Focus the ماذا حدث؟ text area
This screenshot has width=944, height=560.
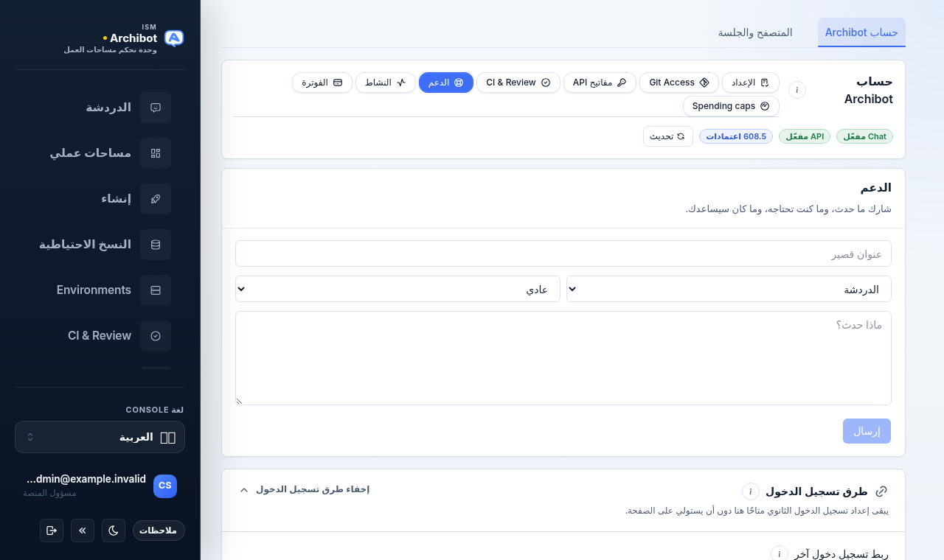[x=563, y=358]
